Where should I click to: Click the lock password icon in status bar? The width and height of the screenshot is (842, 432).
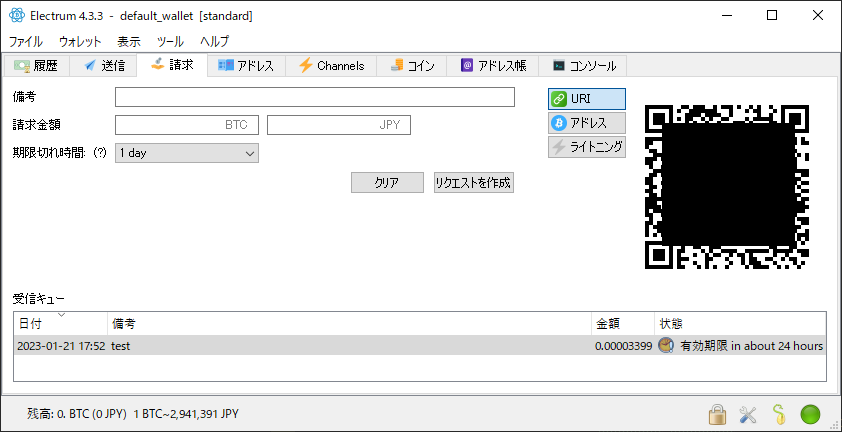point(717,414)
